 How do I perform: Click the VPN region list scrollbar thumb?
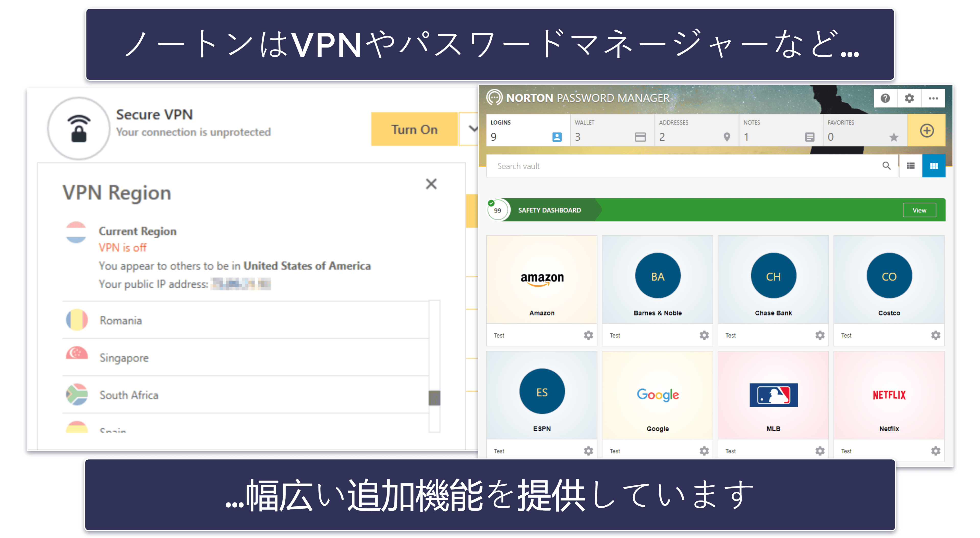434,398
